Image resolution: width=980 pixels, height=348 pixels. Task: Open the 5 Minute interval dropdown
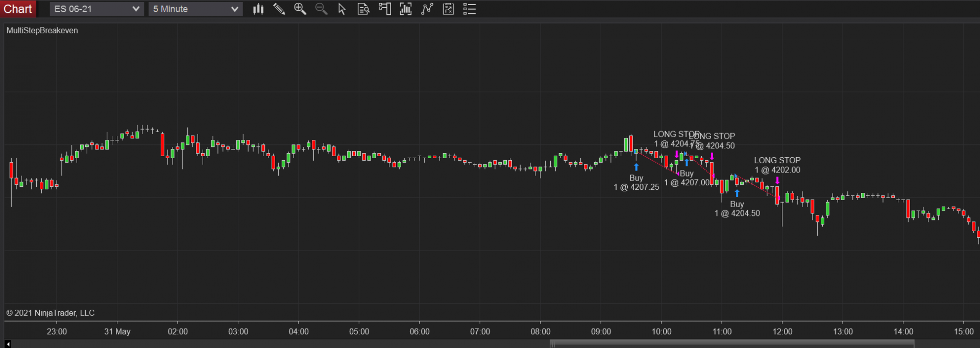(195, 9)
